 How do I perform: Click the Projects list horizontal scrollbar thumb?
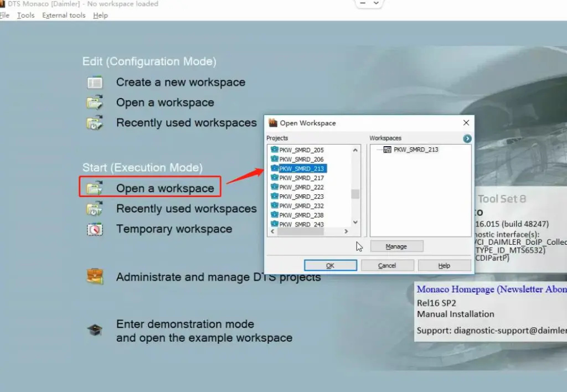point(301,231)
